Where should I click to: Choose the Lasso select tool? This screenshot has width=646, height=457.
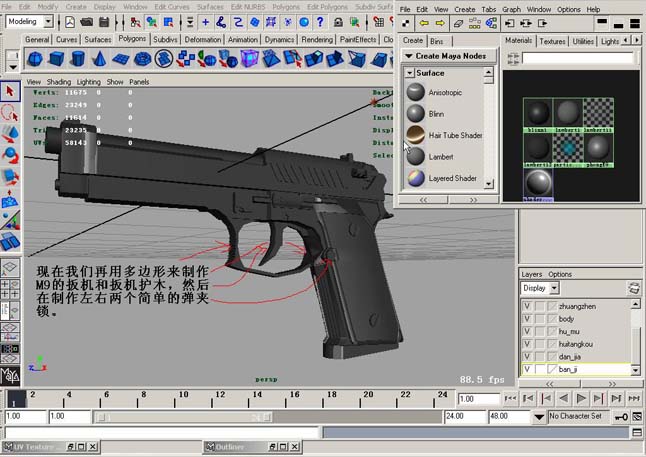[x=10, y=113]
